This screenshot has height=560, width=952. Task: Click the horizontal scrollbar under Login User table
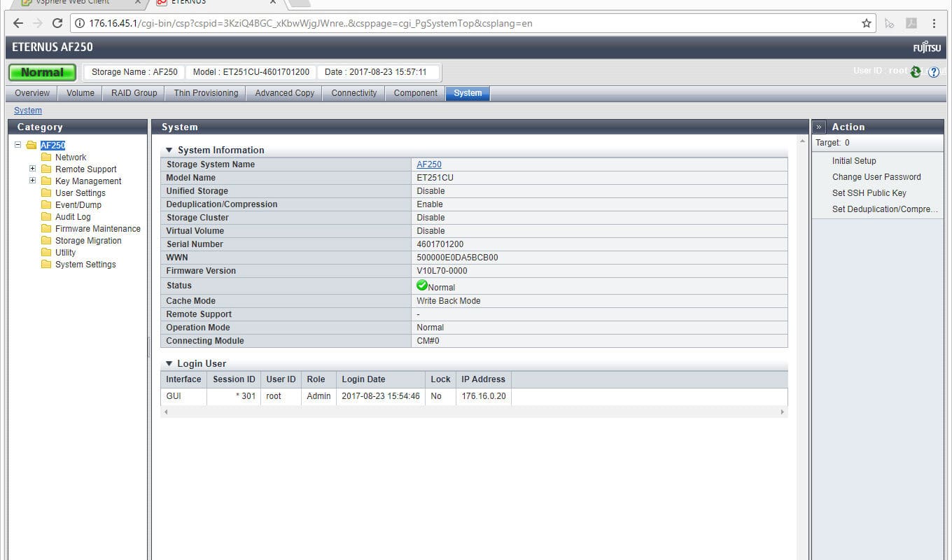click(474, 412)
